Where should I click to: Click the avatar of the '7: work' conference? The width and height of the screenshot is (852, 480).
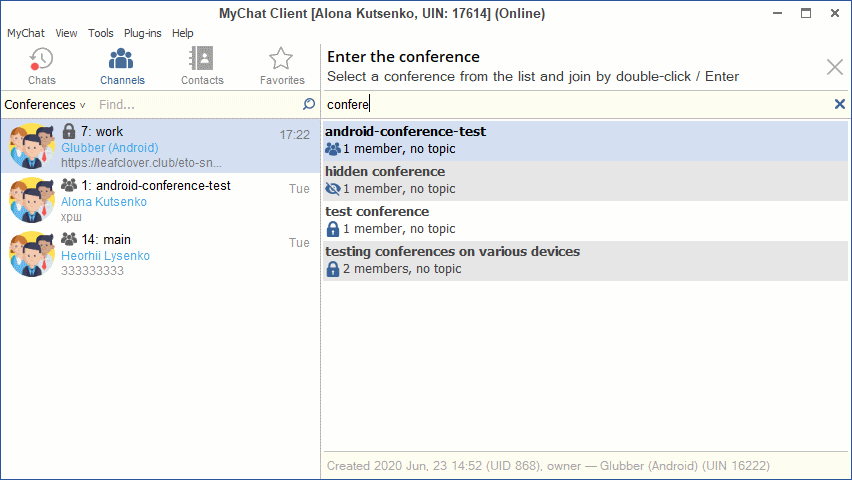(32, 146)
